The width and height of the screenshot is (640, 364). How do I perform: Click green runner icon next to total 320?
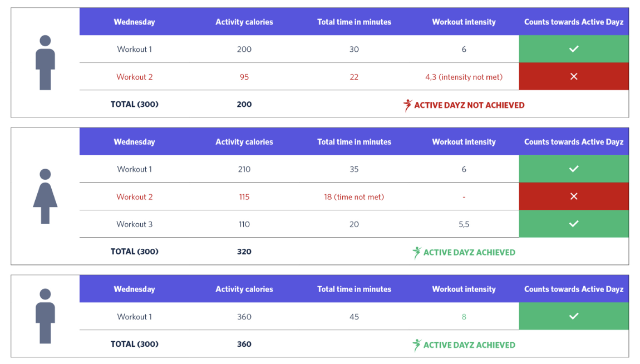[x=416, y=253]
